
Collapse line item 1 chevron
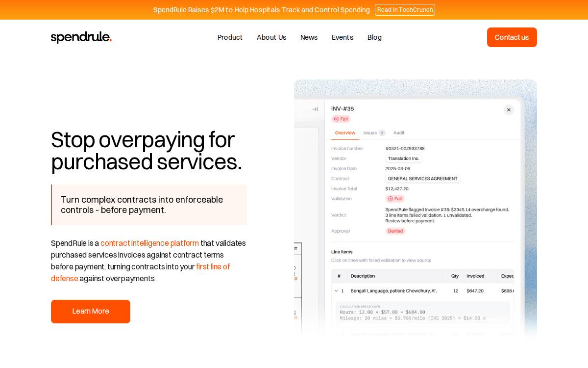(336, 291)
